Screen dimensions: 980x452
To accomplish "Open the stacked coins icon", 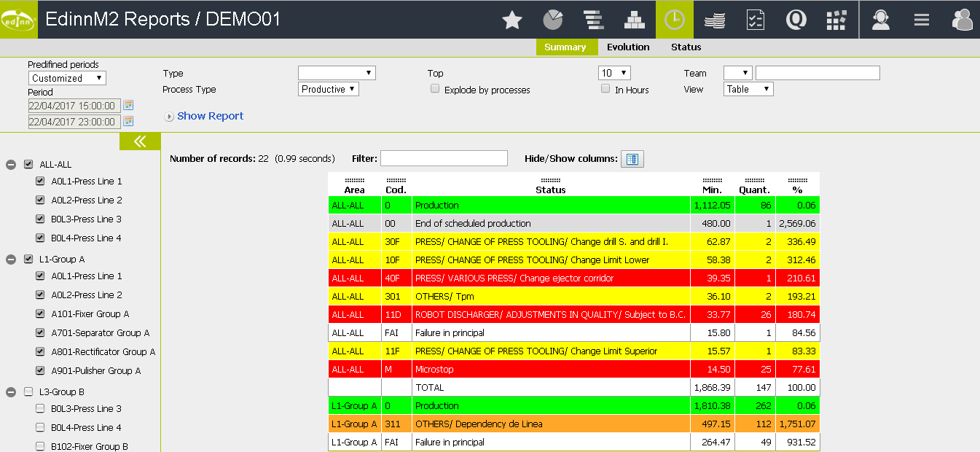I will pos(715,20).
